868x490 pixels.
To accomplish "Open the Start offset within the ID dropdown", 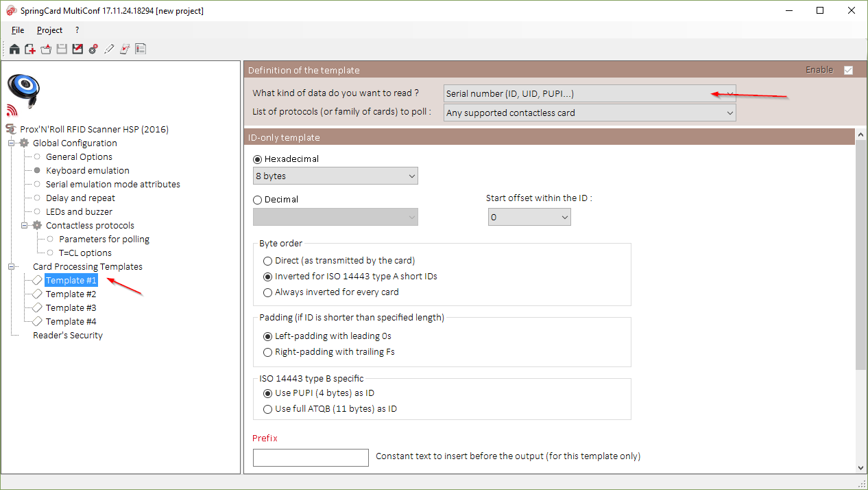I will coord(529,217).
